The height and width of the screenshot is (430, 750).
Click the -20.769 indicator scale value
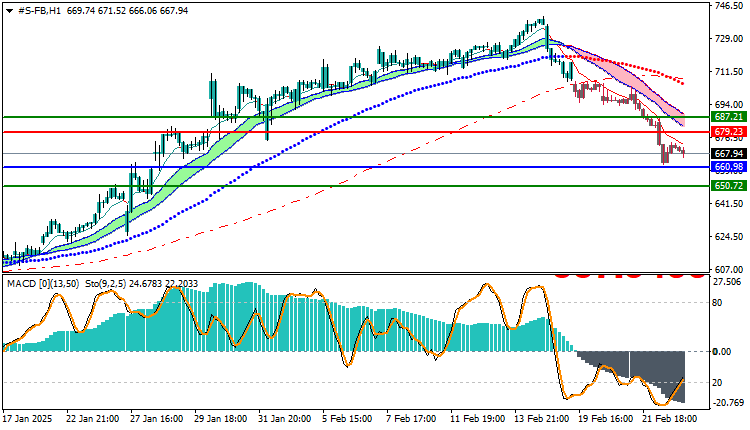click(728, 403)
